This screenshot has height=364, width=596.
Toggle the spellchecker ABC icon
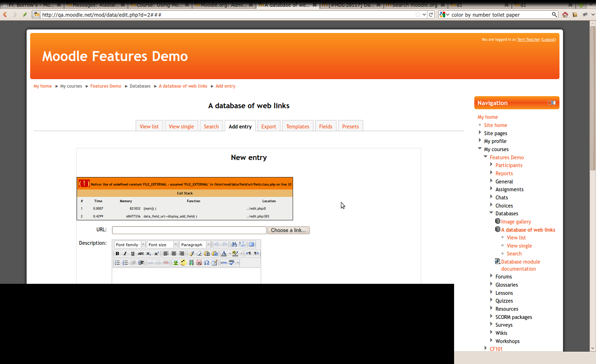[232, 263]
